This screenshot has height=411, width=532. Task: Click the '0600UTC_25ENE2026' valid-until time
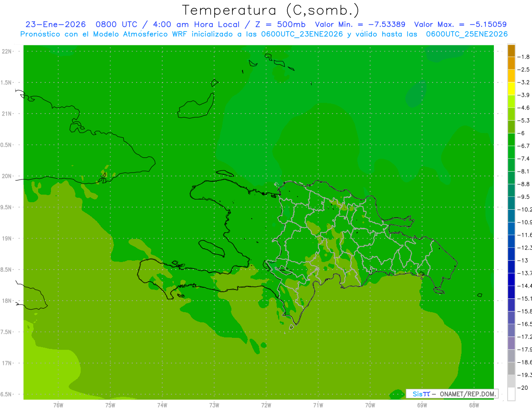click(467, 34)
